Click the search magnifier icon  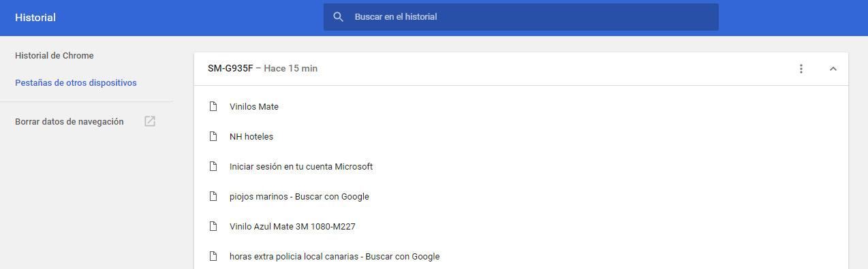pos(338,17)
